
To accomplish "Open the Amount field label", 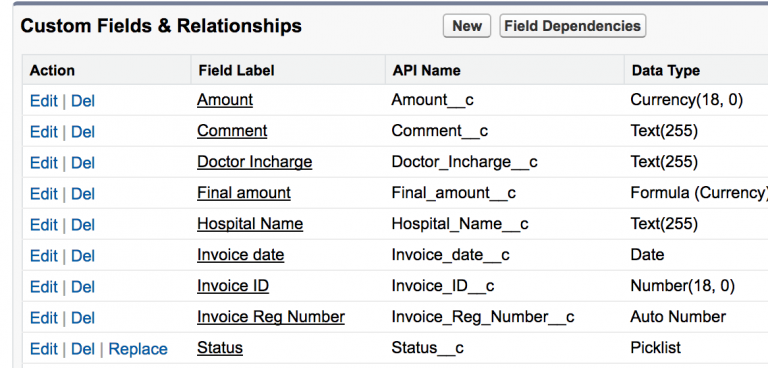I will 225,100.
